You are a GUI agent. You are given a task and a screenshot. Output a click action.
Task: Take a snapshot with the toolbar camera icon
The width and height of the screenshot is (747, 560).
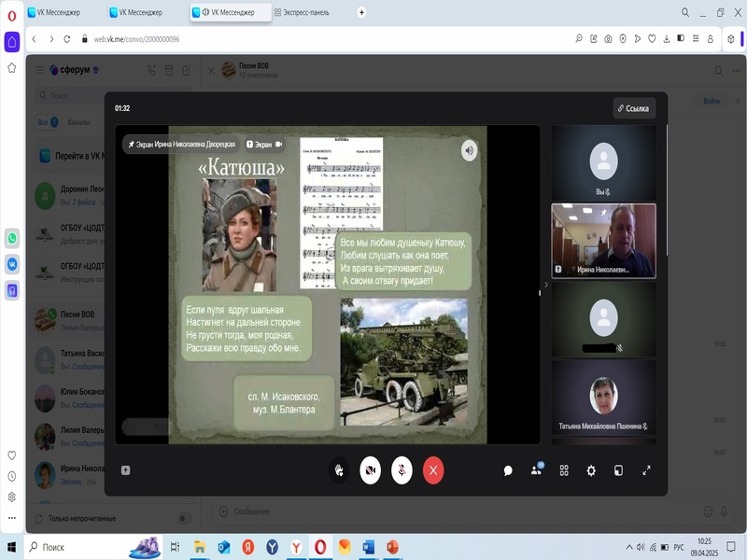[x=609, y=39]
